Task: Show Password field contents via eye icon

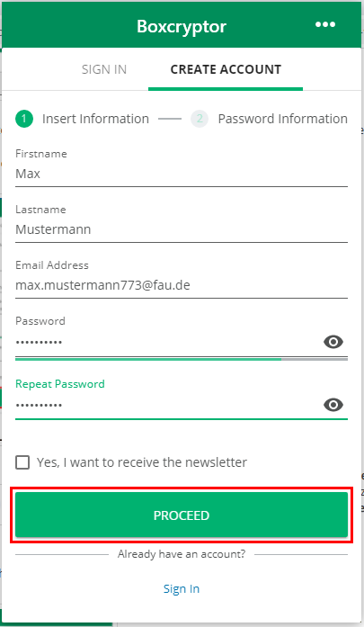Action: click(333, 342)
